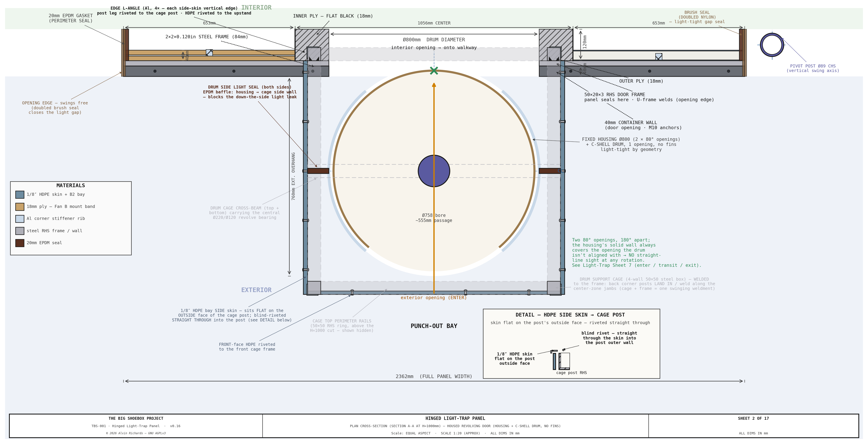Click the Ø758 bore passage annotation

434,218
